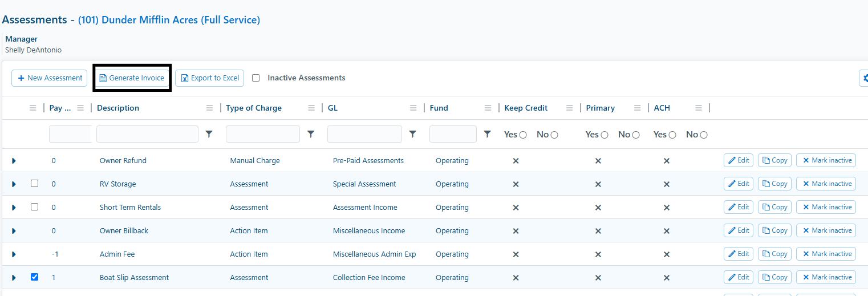Open the GL column menu icon
868x296 pixels.
click(x=413, y=108)
